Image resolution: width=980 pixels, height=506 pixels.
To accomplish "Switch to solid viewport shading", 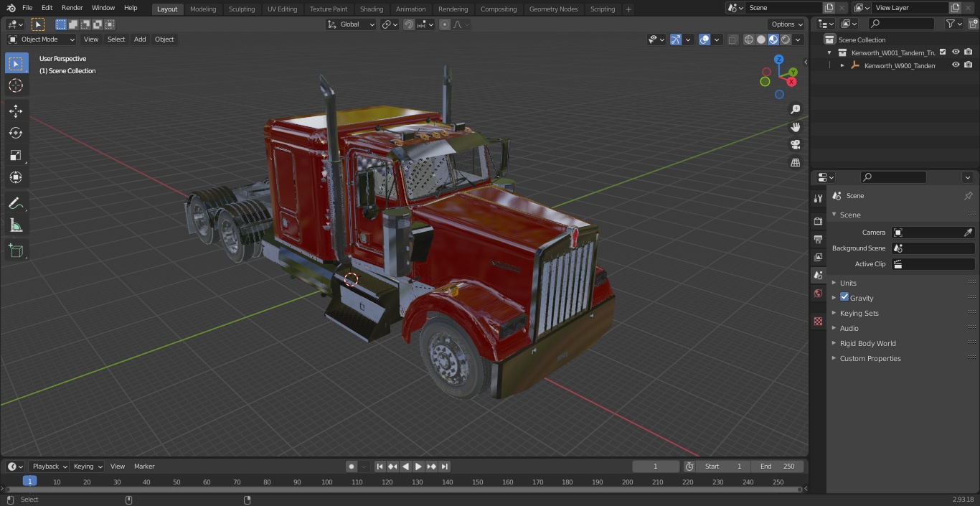I will click(x=761, y=39).
